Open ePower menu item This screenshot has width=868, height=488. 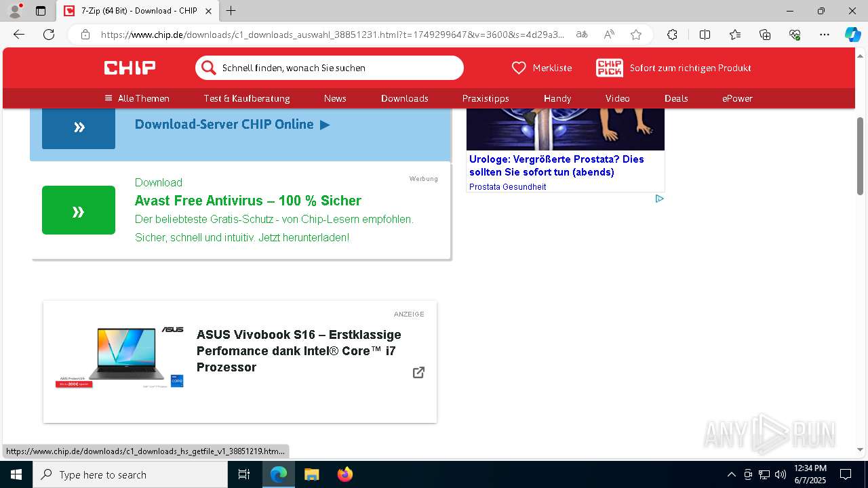pos(737,98)
